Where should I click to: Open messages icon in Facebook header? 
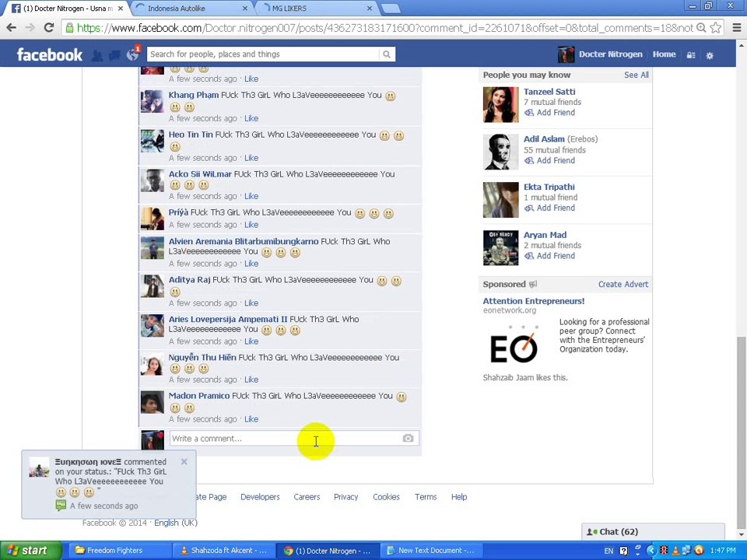pyautogui.click(x=114, y=55)
